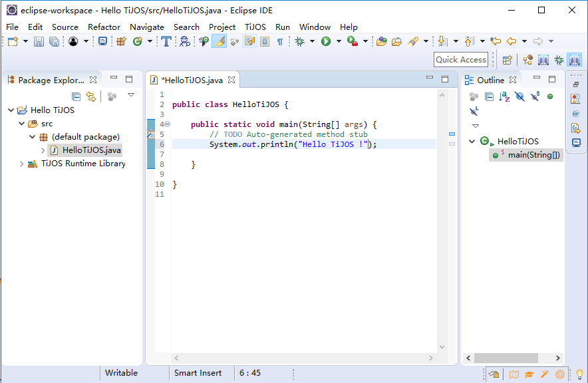Viewport: 588px width, 383px height.
Task: Open the File menu
Action: point(13,27)
